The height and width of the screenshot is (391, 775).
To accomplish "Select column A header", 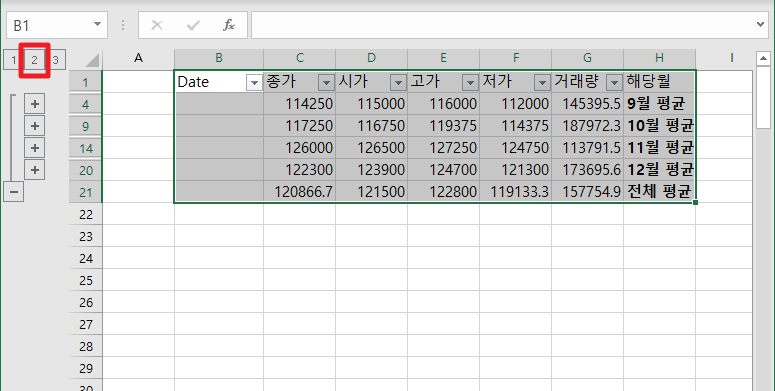I will coord(138,59).
